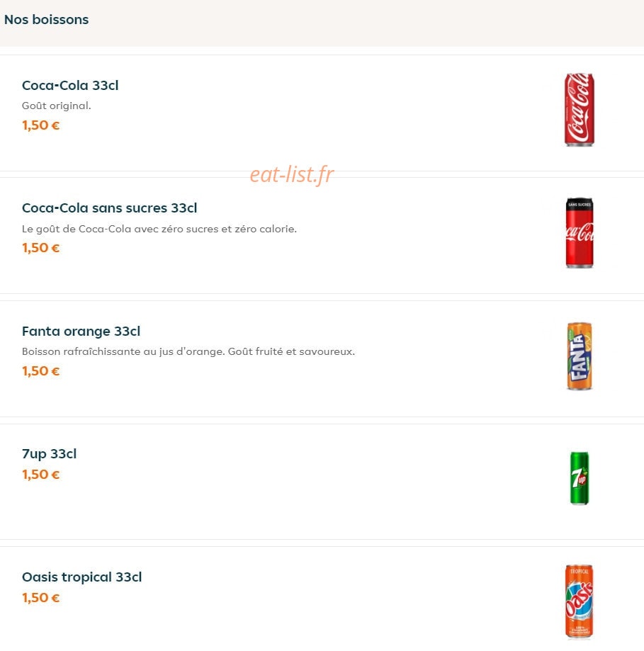Click the Coca-Cola 33cl price 1,50 €
This screenshot has height=651, width=644.
pyautogui.click(x=40, y=125)
